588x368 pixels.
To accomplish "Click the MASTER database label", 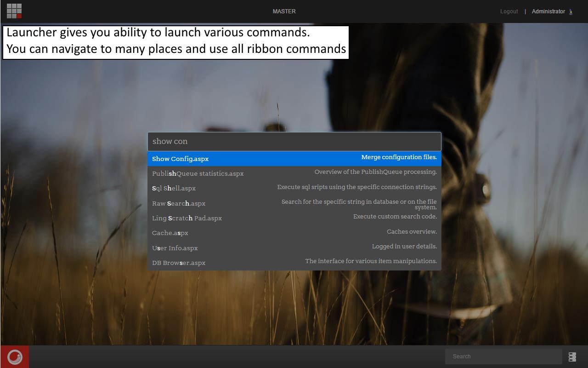I will (284, 11).
